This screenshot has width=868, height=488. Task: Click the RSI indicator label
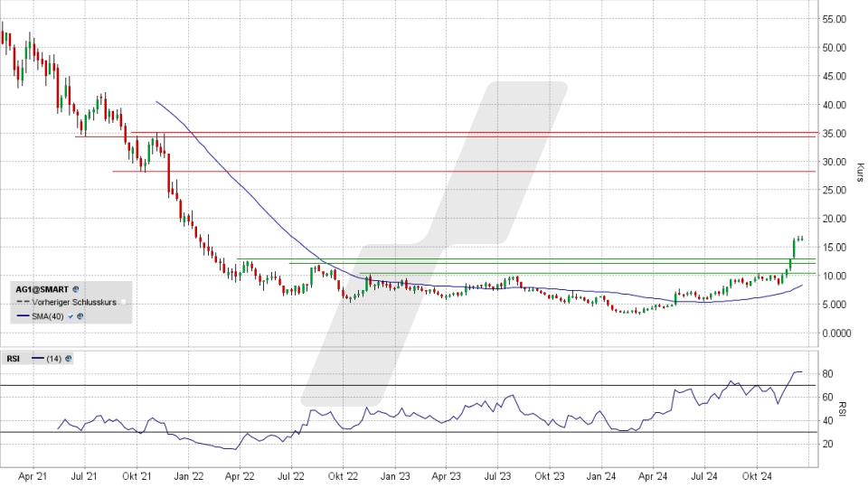[14, 359]
